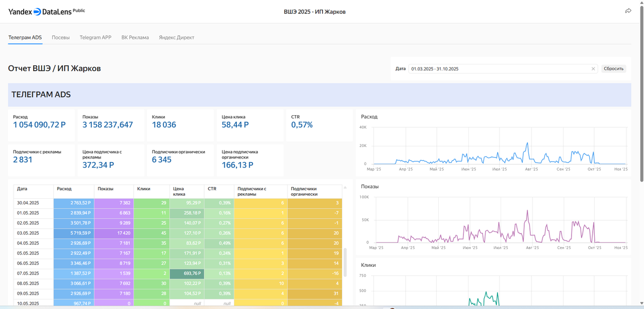Image resolution: width=644 pixels, height=309 pixels.
Task: Click the Цена клика cell 258,18 ₽
Action: coord(187,213)
